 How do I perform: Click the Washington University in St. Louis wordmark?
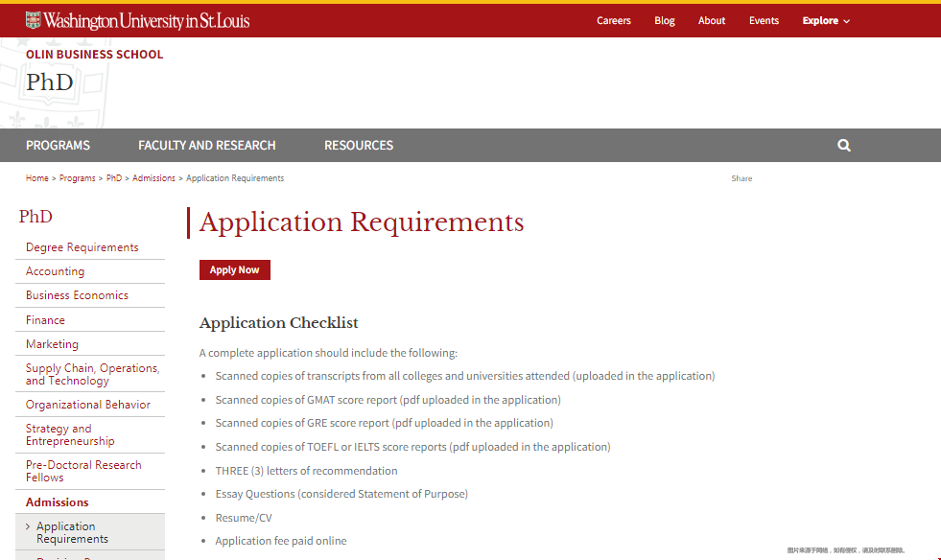pos(147,21)
